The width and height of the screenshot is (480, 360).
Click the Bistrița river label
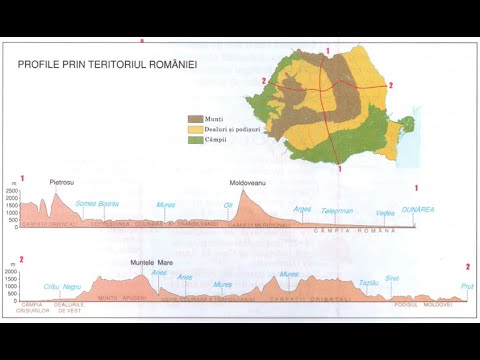point(109,204)
